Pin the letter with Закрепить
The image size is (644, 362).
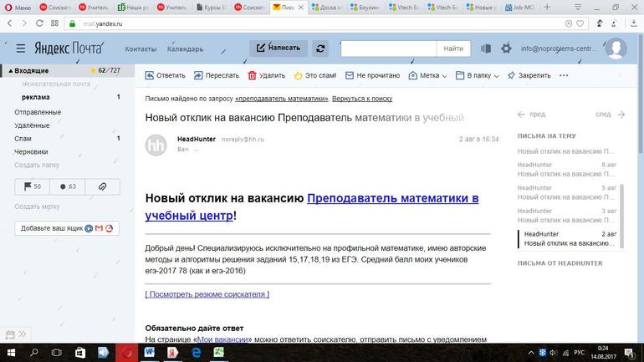(529, 75)
